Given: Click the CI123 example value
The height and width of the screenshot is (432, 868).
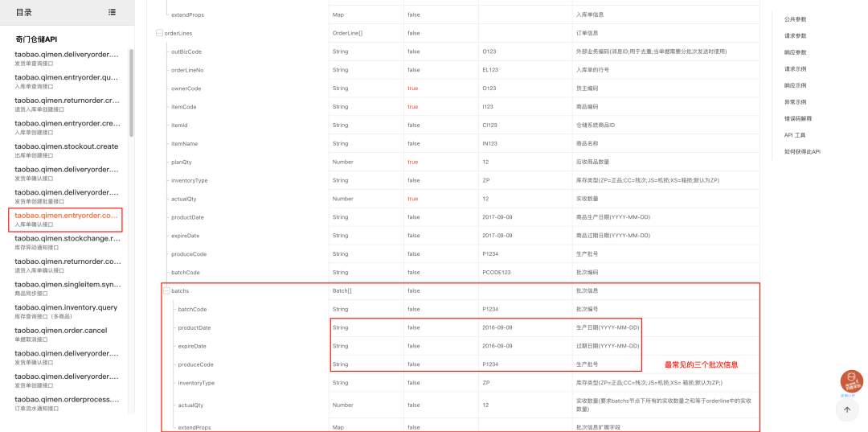Looking at the screenshot, I should pos(490,125).
